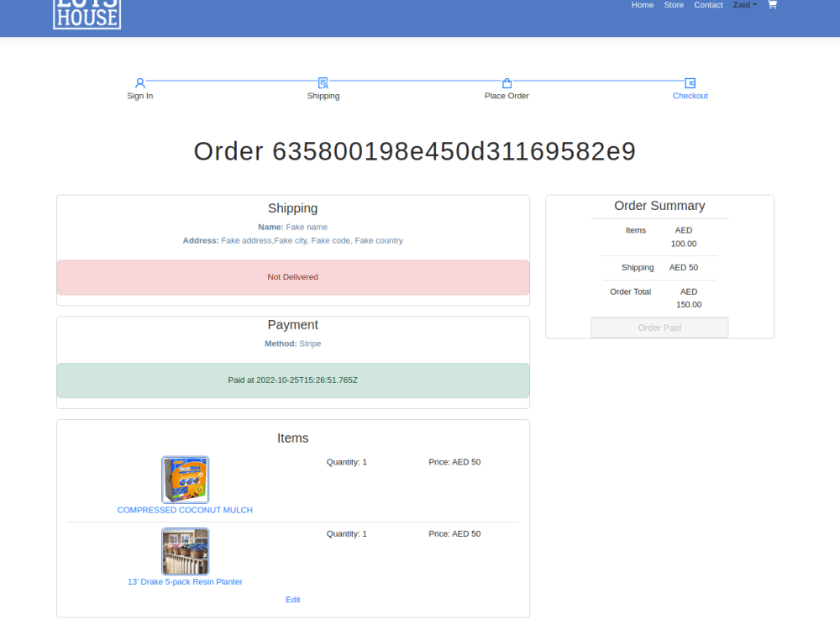The width and height of the screenshot is (840, 630).
Task: Select the Checkout step label
Action: coord(690,96)
